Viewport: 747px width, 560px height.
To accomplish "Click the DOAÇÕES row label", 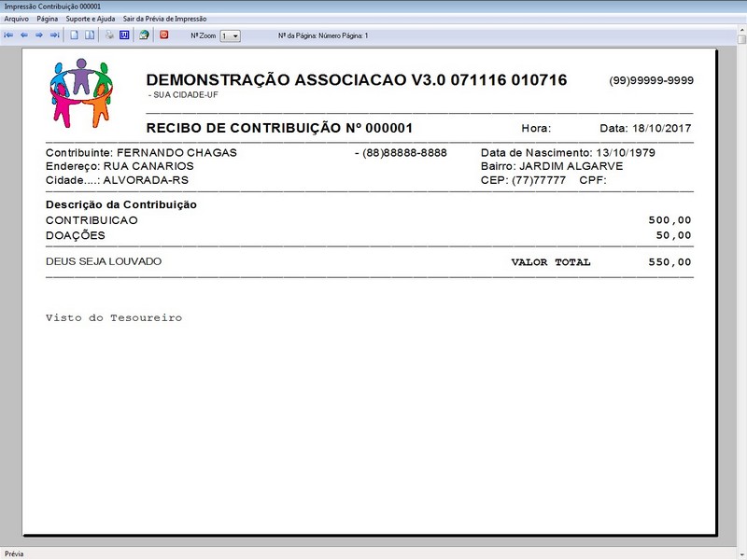I will tap(76, 235).
